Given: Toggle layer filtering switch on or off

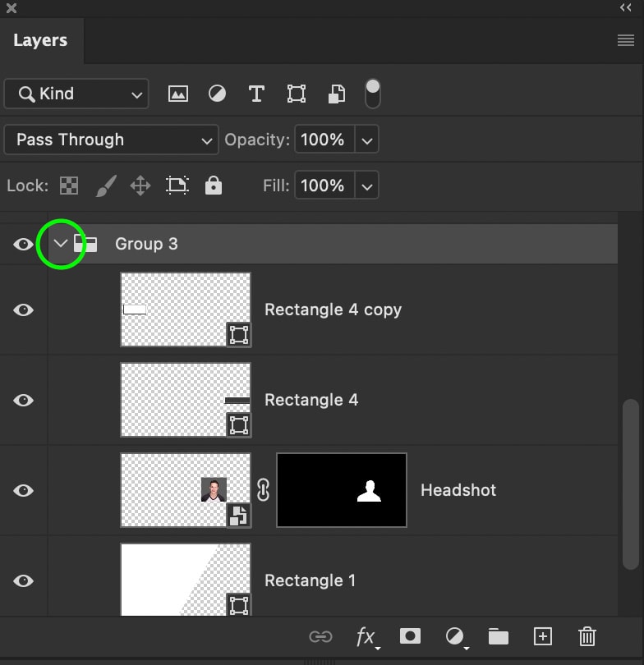Looking at the screenshot, I should click(x=372, y=94).
